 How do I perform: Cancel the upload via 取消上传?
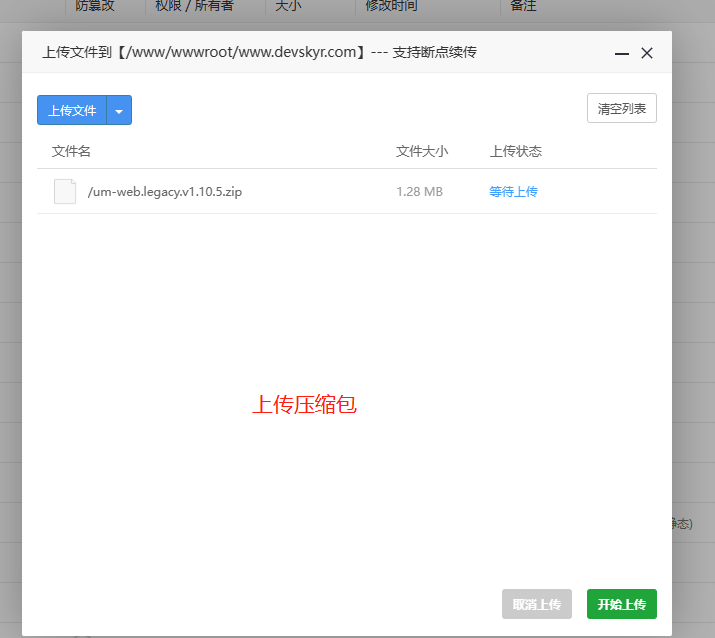coord(537,604)
